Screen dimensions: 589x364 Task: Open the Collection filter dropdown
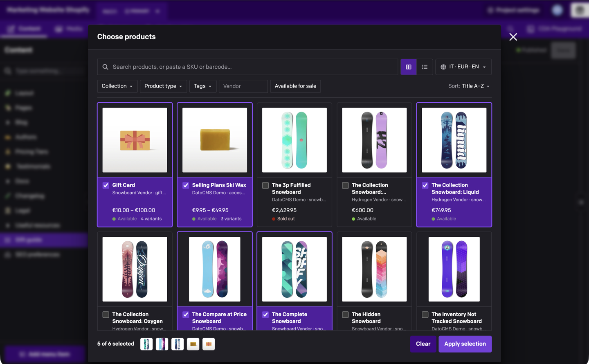tap(117, 86)
